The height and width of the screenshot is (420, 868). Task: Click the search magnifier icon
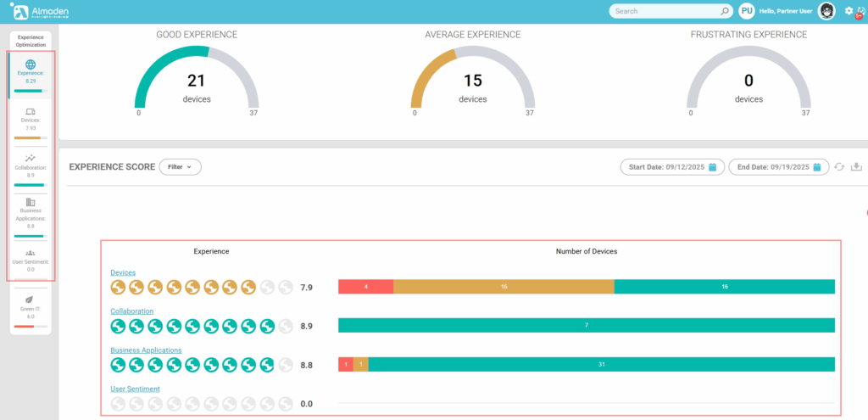tap(724, 12)
